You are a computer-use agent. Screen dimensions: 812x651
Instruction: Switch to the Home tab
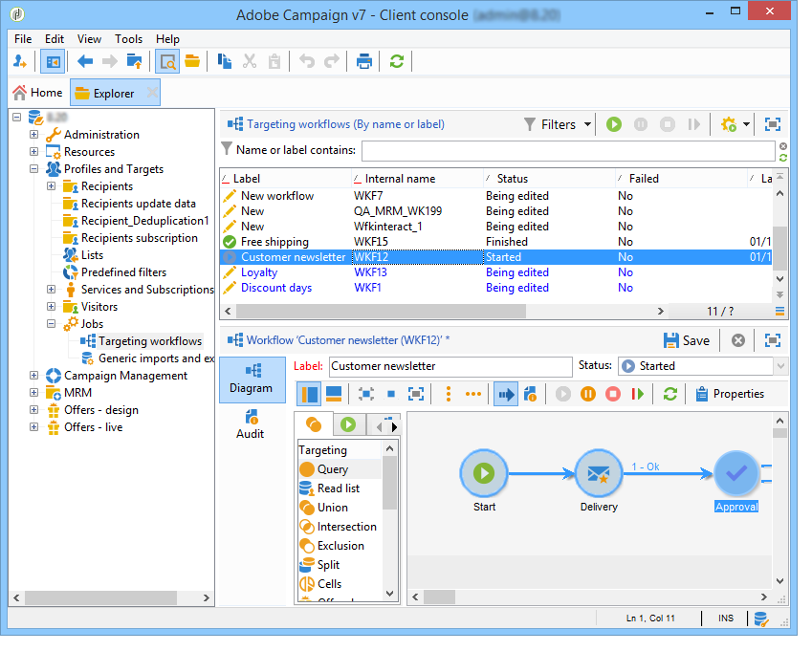point(39,95)
